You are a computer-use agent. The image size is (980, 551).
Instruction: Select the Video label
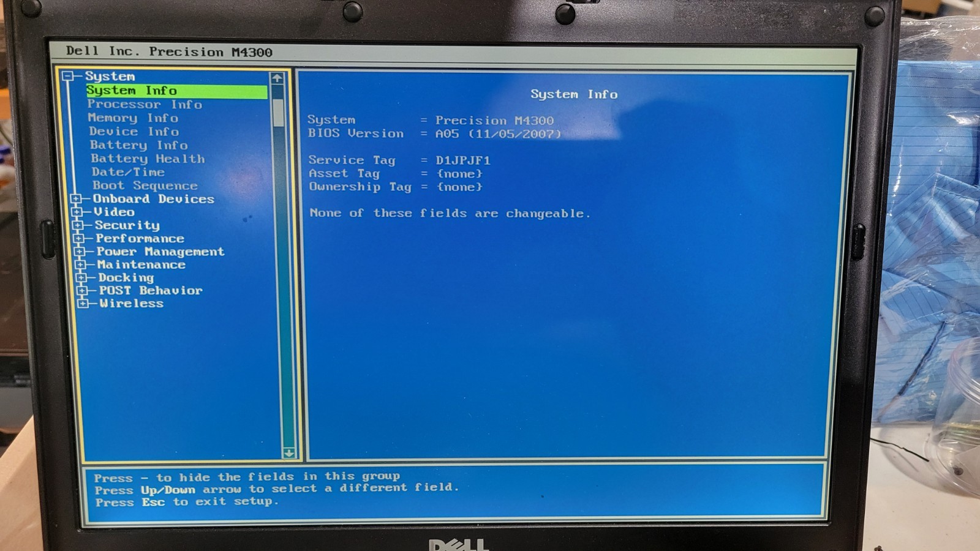[x=114, y=212]
